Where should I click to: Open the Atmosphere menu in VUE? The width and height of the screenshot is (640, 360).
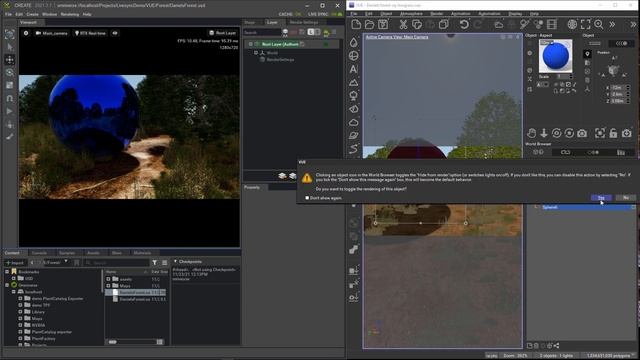coord(411,14)
